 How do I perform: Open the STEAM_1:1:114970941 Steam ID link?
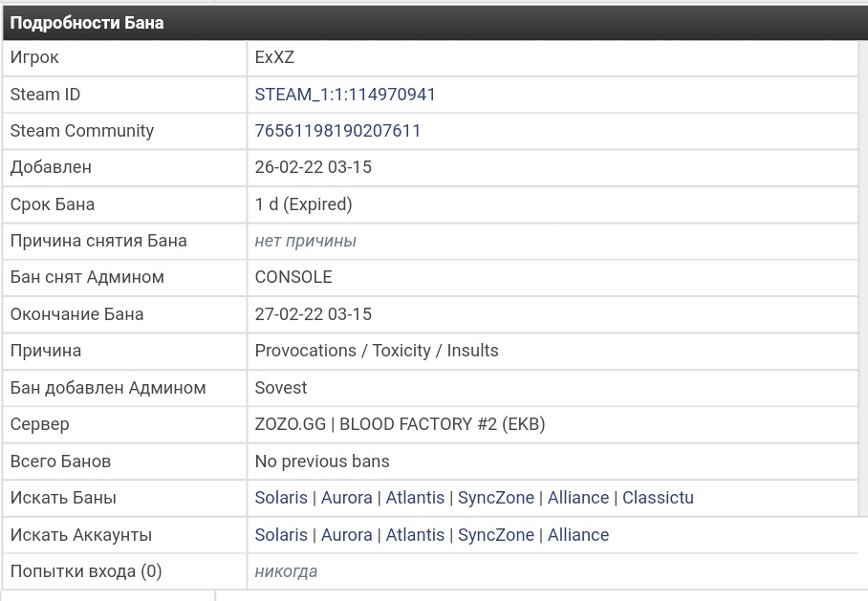click(x=345, y=95)
